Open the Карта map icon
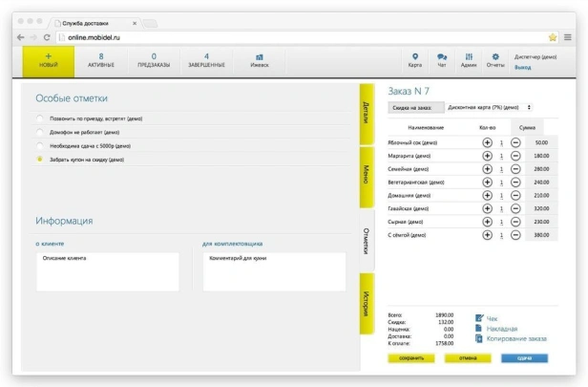 415,56
